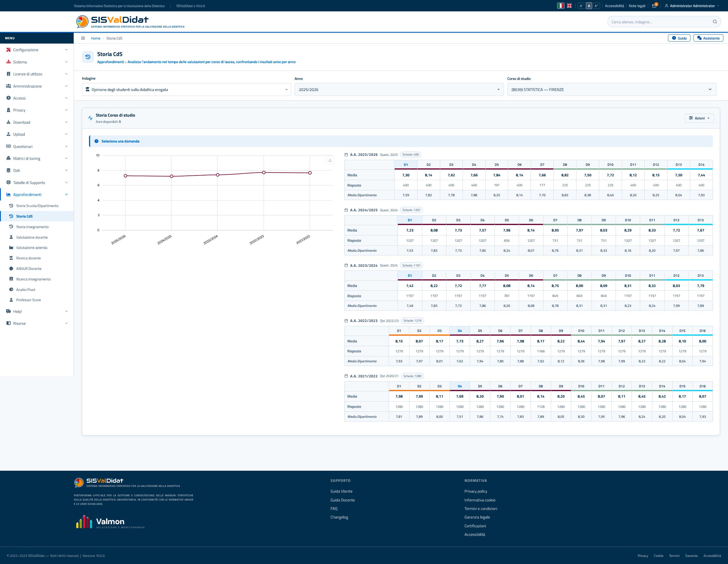This screenshot has height=564, width=728.
Task: Open the Azioni dropdown menu
Action: (x=699, y=118)
